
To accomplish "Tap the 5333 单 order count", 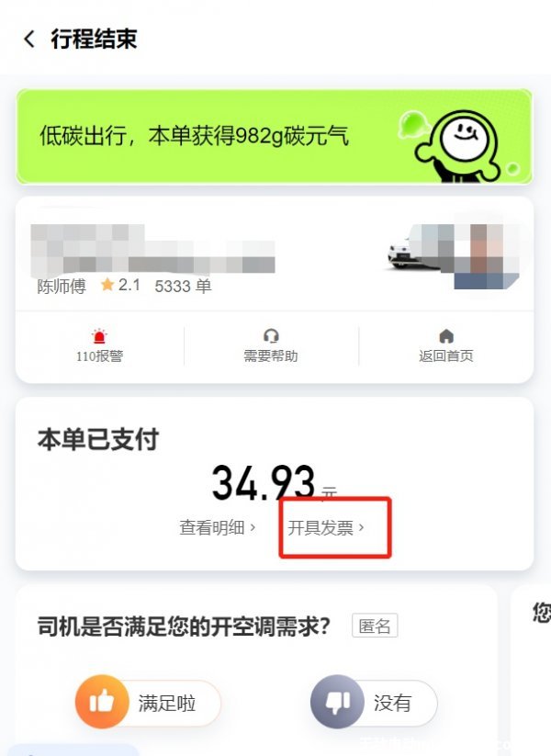I will coord(183,286).
